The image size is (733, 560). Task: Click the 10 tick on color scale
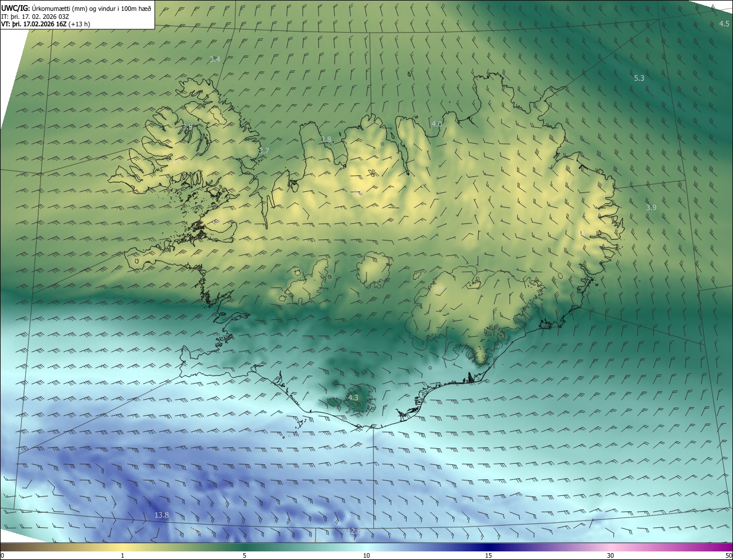366,555
